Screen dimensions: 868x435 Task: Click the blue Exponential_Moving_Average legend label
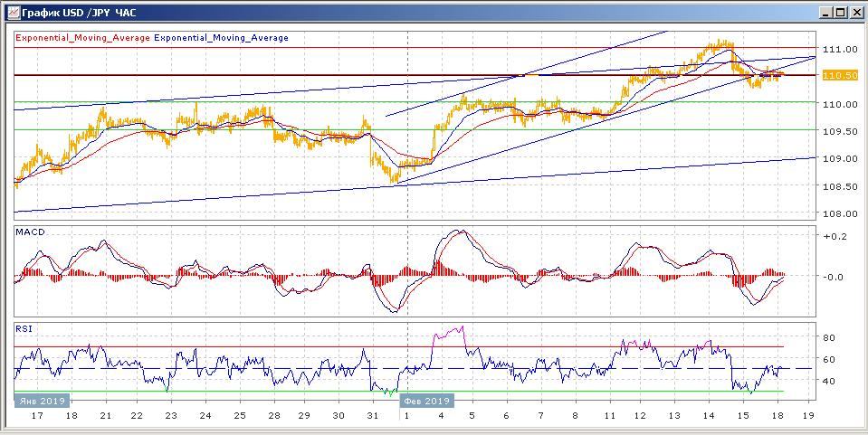222,38
